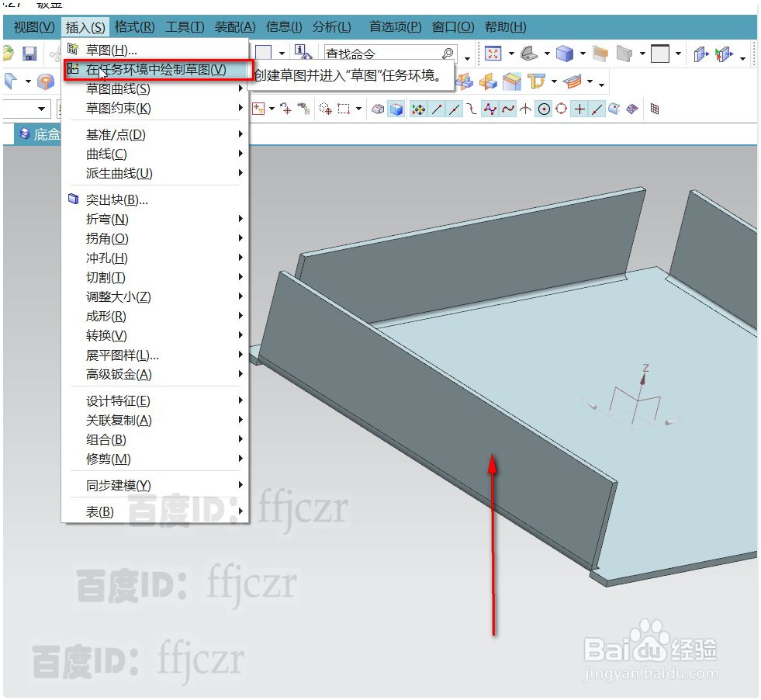761x700 pixels.
Task: Open the 视图(V) menu
Action: [34, 27]
